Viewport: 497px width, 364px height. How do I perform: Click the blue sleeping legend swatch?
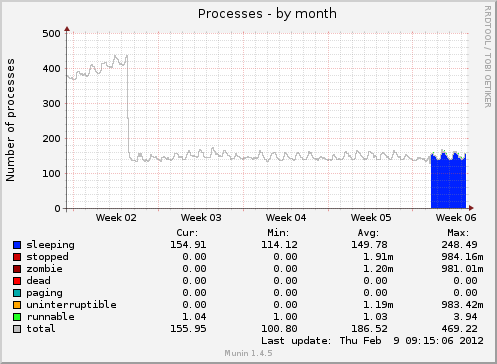click(x=17, y=245)
